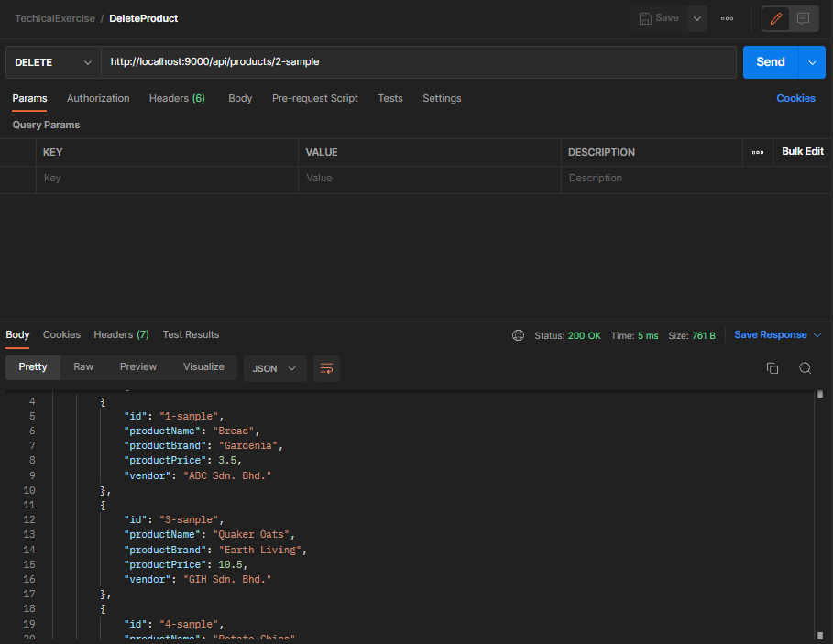The image size is (833, 644).
Task: Click the "Quaker Oats" value
Action: tap(251, 535)
